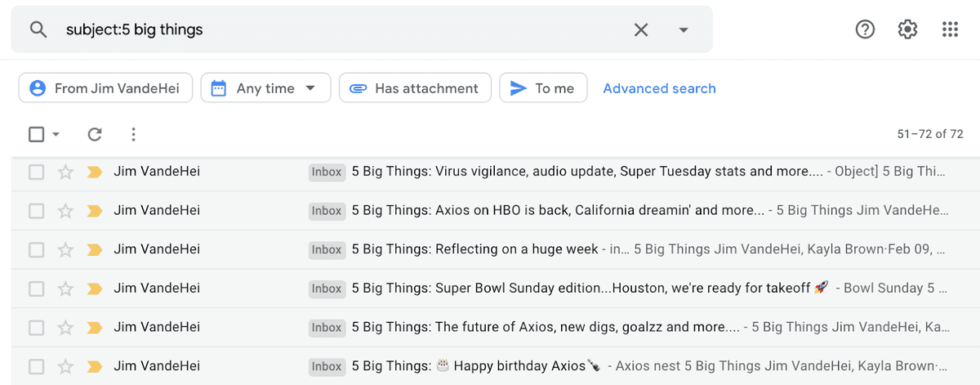This screenshot has height=385, width=980.
Task: Click Inbox label on Super Bowl Sunday email
Action: 327,289
